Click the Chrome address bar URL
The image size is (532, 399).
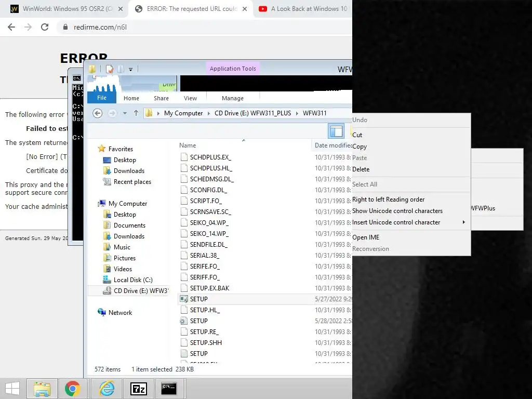[x=100, y=27]
